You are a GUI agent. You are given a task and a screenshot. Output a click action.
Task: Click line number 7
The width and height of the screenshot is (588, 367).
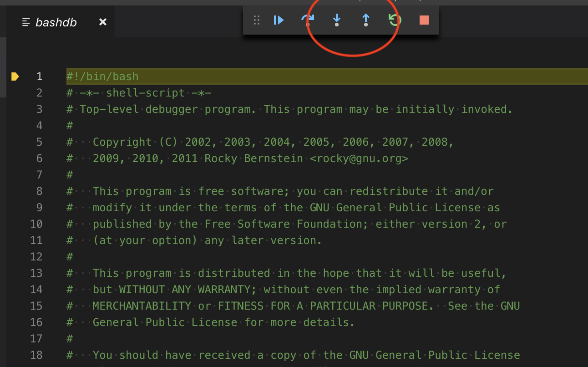tap(40, 175)
